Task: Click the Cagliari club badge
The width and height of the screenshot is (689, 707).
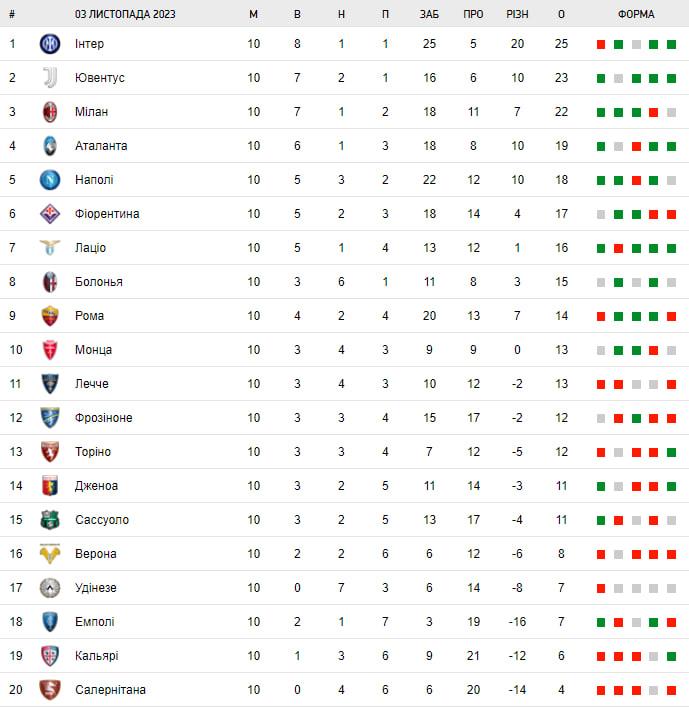Action: point(50,656)
